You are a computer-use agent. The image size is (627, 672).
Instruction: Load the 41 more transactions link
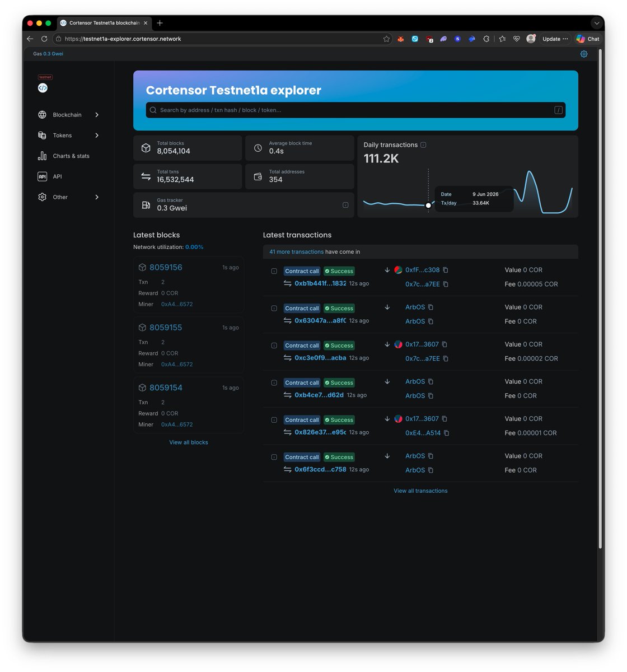point(297,252)
